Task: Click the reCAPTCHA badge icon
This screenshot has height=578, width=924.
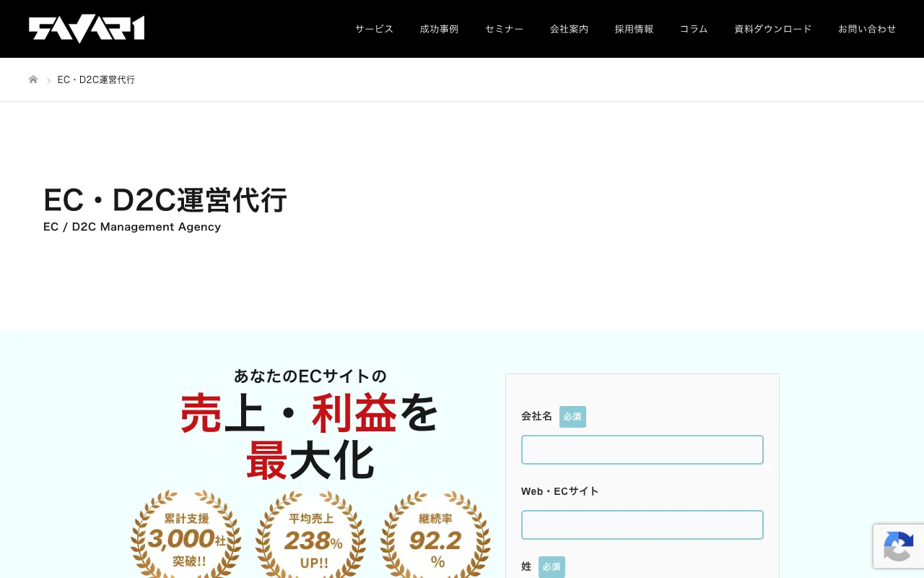Action: pos(899,546)
